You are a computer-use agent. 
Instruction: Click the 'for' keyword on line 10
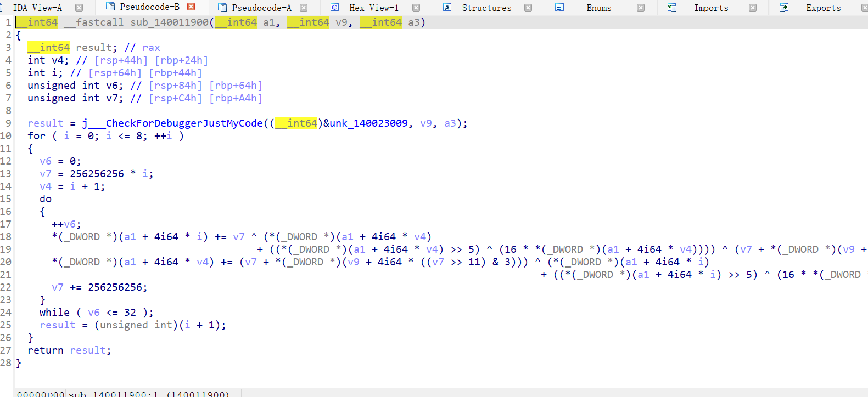click(36, 135)
